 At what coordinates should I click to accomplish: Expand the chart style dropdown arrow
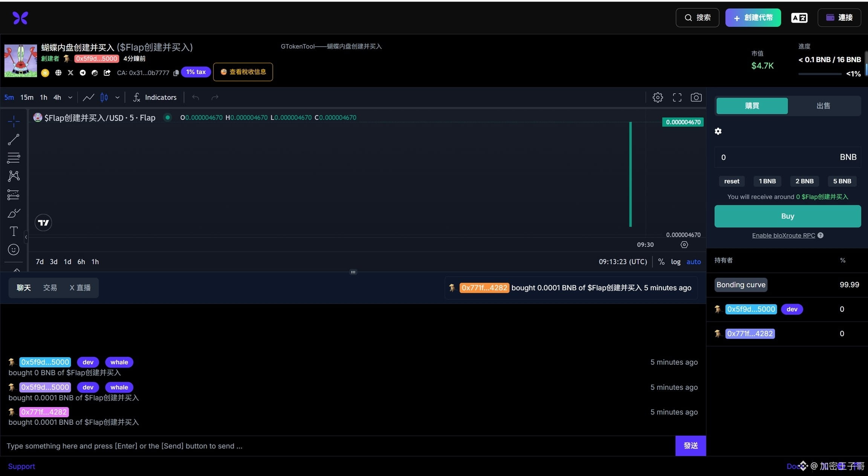tap(117, 98)
